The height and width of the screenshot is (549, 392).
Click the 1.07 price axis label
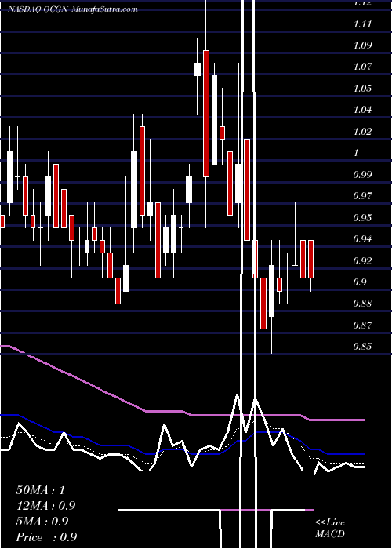tap(362, 67)
